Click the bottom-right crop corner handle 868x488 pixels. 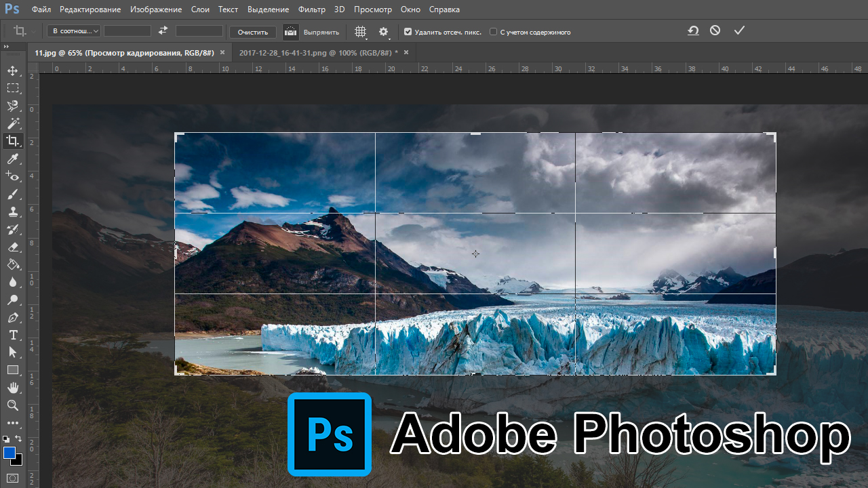pos(772,371)
